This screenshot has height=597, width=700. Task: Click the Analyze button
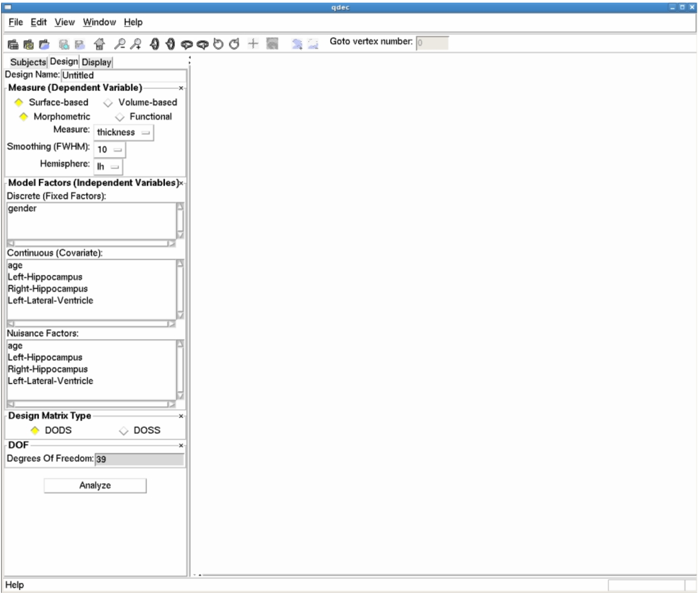coord(95,486)
